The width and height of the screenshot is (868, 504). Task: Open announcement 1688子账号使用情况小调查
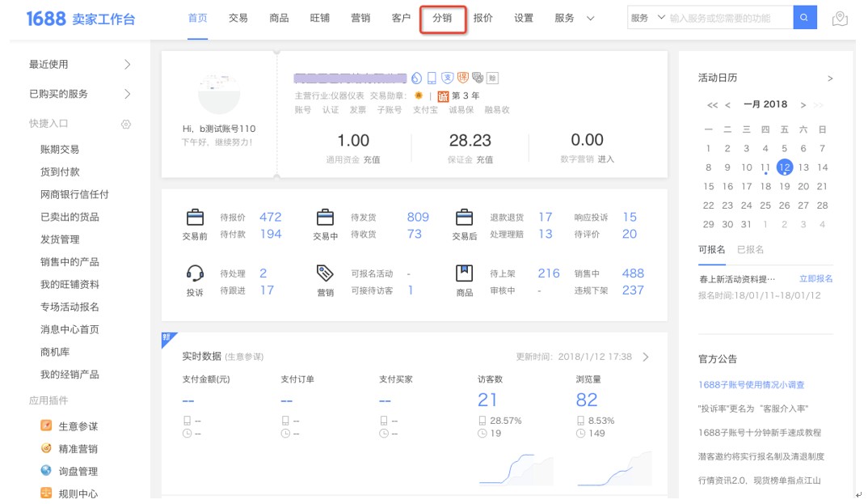click(751, 384)
